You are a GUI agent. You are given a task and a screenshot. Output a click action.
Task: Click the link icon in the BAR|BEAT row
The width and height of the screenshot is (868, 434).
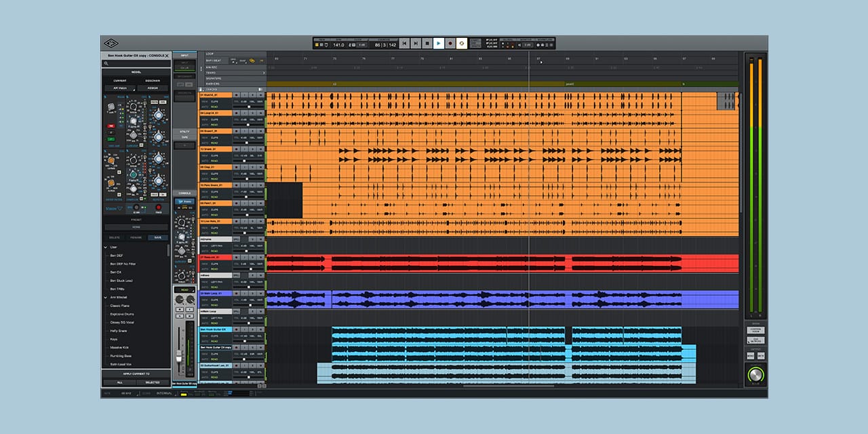(252, 60)
